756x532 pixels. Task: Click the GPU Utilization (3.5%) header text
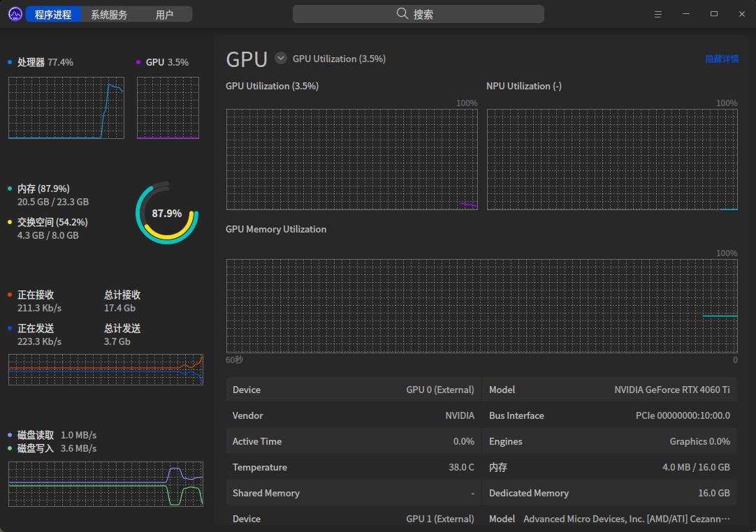point(339,59)
